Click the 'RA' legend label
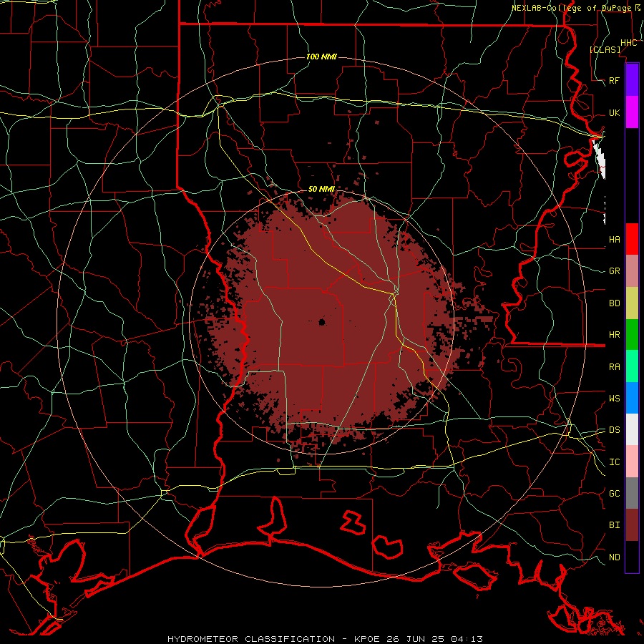This screenshot has width=644, height=644. [615, 367]
